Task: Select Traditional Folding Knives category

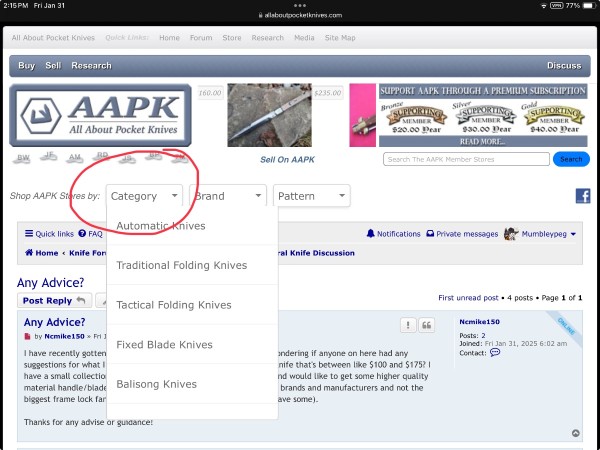Action: (x=192, y=265)
